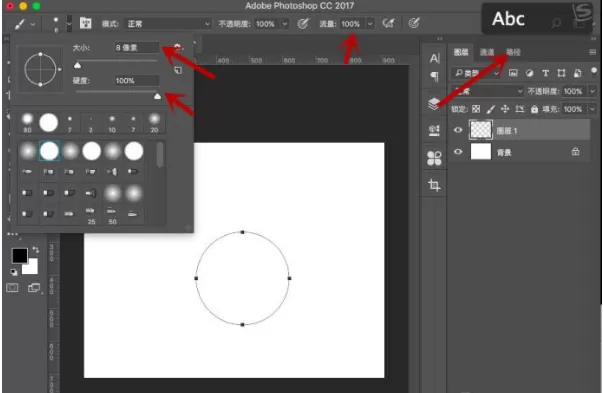
Task: Filter layers by shape layers icon
Action: [x=561, y=73]
